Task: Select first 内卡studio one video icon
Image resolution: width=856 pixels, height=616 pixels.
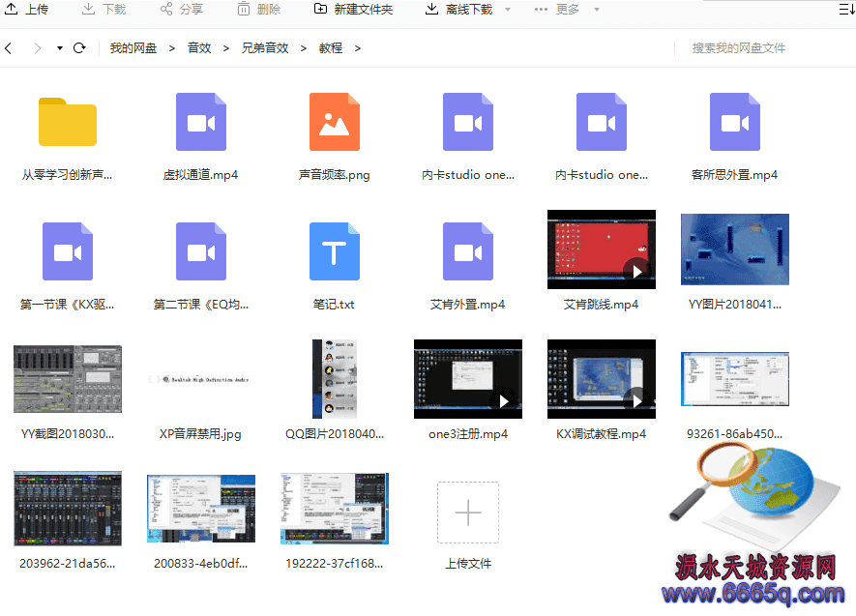Action: pos(468,122)
